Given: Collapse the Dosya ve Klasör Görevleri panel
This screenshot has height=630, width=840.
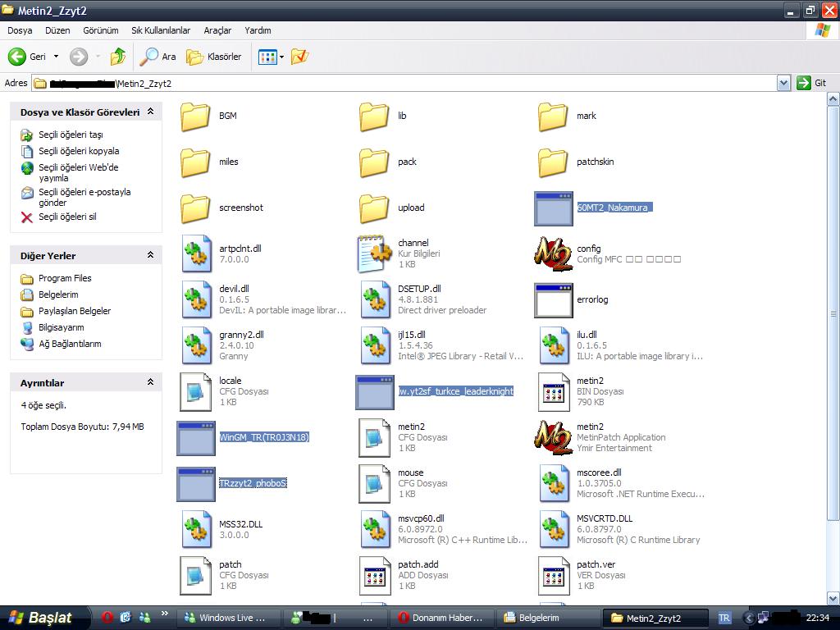Looking at the screenshot, I should (x=151, y=112).
